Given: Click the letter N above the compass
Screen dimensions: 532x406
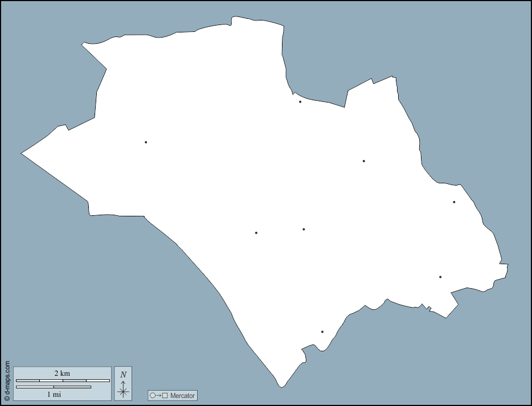Looking at the screenshot, I should pyautogui.click(x=123, y=375).
